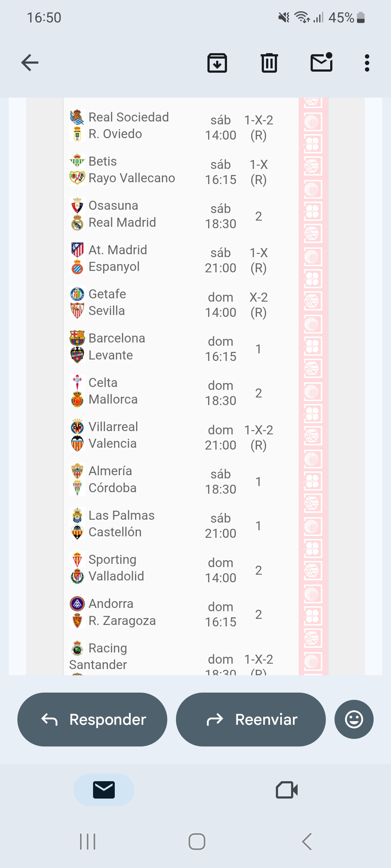The image size is (391, 868).
Task: Tap the system back navigation chevron
Action: coord(307,842)
